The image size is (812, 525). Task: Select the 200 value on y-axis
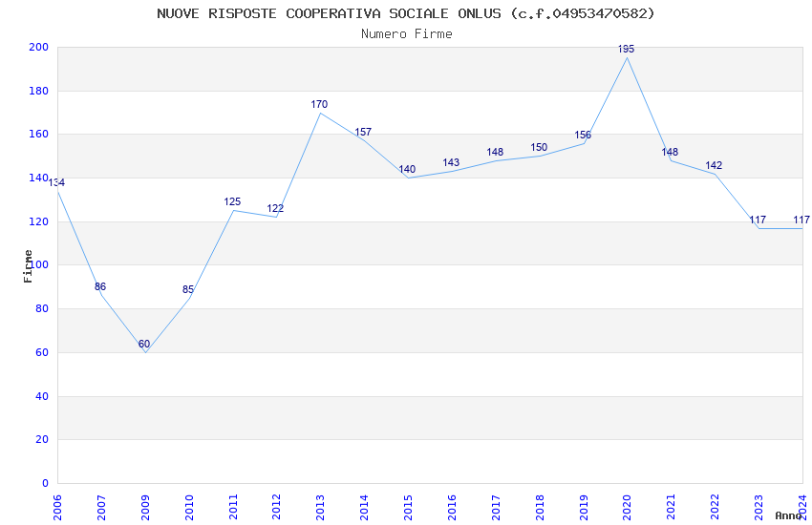[38, 47]
